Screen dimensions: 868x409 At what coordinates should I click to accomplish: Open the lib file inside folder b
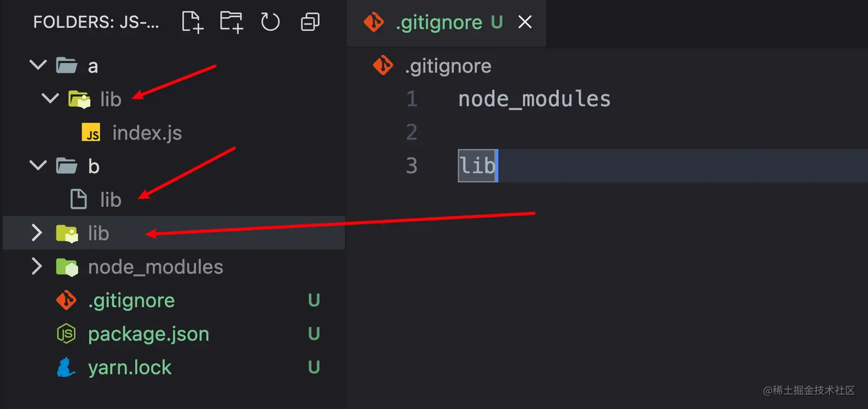(110, 199)
